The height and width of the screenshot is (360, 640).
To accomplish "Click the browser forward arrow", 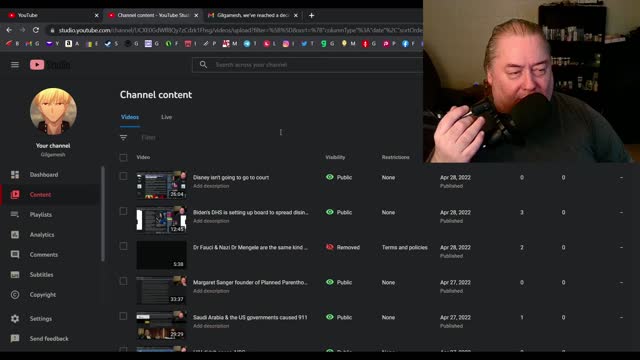I will pos(22,30).
